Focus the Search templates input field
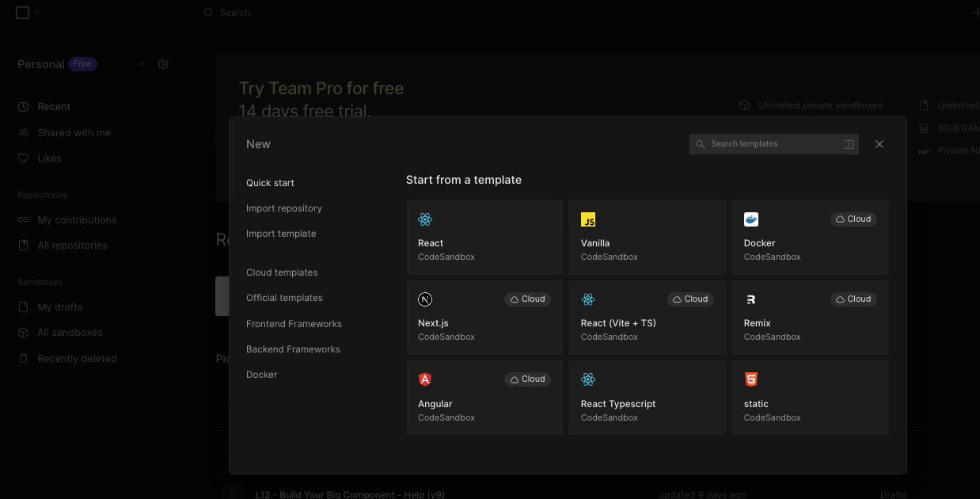Screen dimensions: 980x499 tap(774, 144)
